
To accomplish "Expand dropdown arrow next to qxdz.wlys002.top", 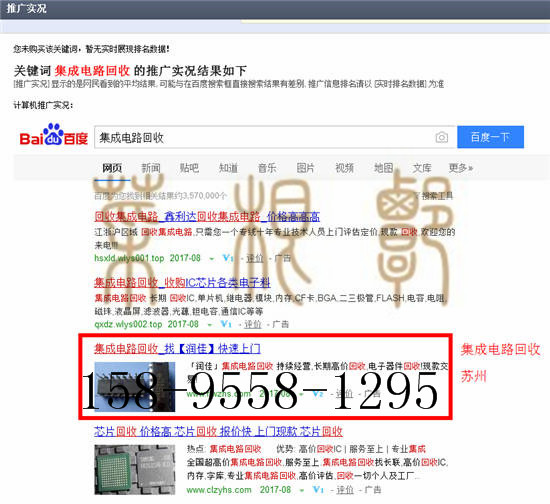I will [209, 325].
